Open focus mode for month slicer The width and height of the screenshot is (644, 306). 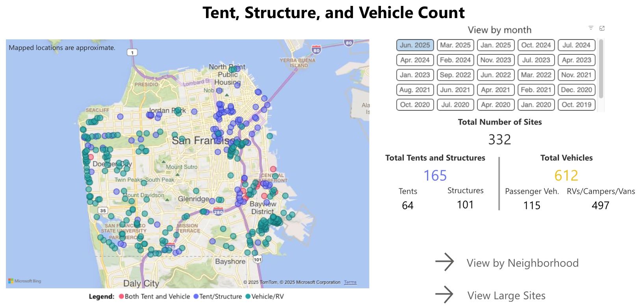coord(602,28)
